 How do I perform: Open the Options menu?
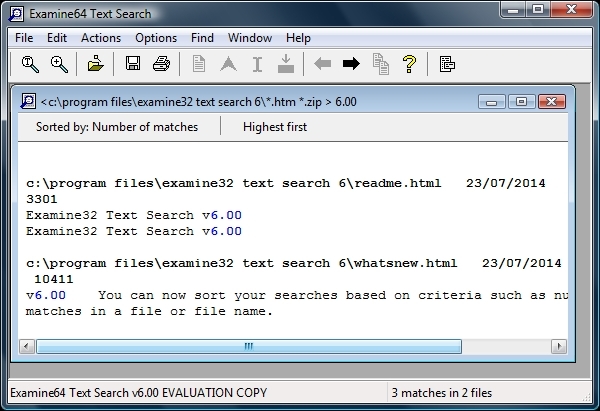coord(155,38)
